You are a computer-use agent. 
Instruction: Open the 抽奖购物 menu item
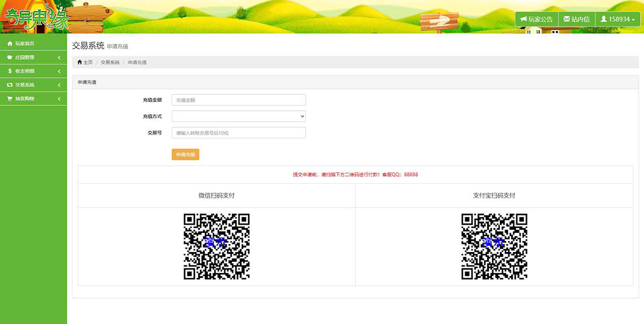(x=33, y=98)
